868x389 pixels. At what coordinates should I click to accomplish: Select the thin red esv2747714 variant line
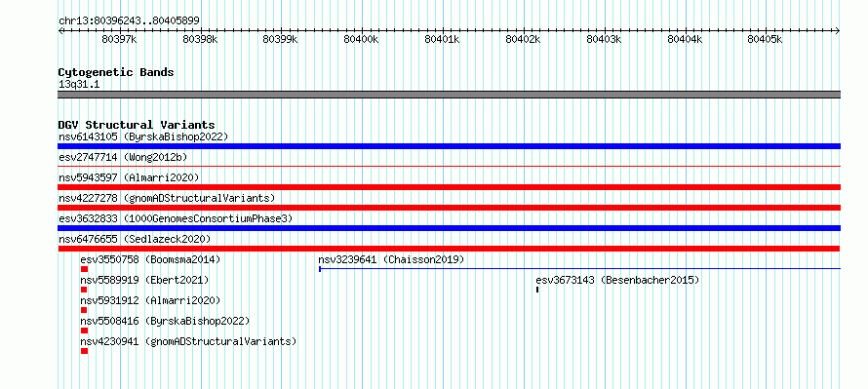pyautogui.click(x=449, y=166)
